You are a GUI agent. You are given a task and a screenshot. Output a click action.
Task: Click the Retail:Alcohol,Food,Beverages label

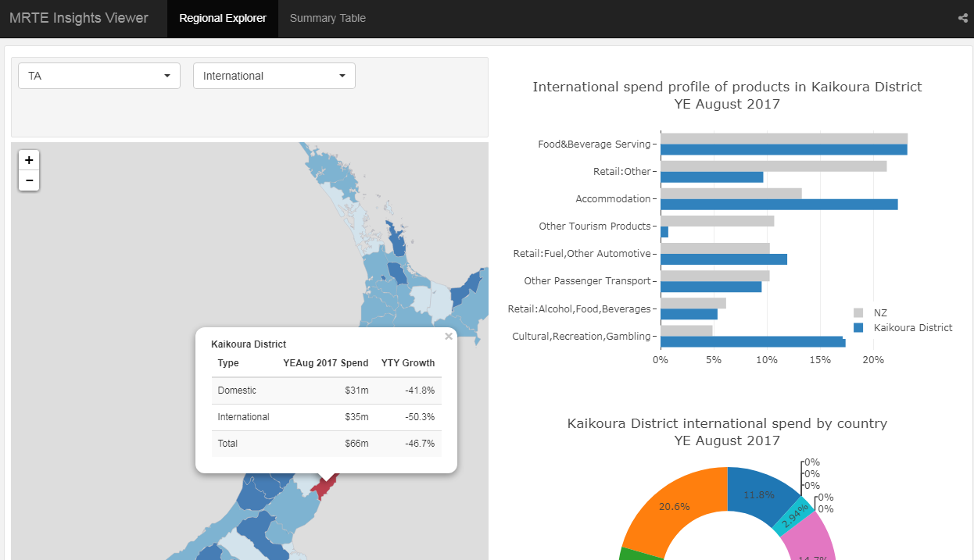[579, 309]
